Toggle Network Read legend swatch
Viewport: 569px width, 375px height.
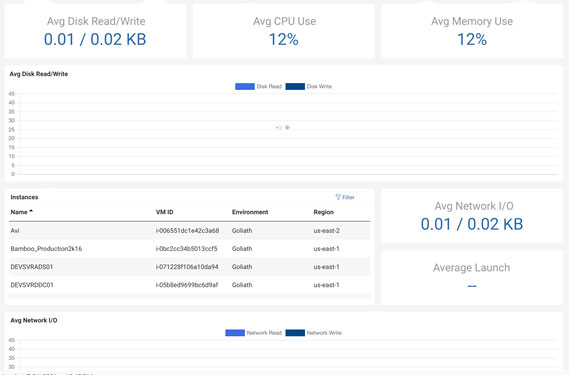point(235,333)
